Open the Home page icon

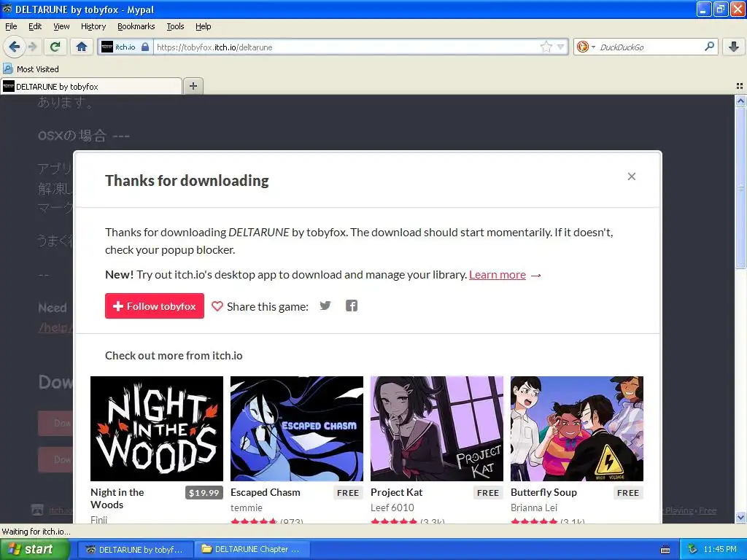pyautogui.click(x=82, y=47)
